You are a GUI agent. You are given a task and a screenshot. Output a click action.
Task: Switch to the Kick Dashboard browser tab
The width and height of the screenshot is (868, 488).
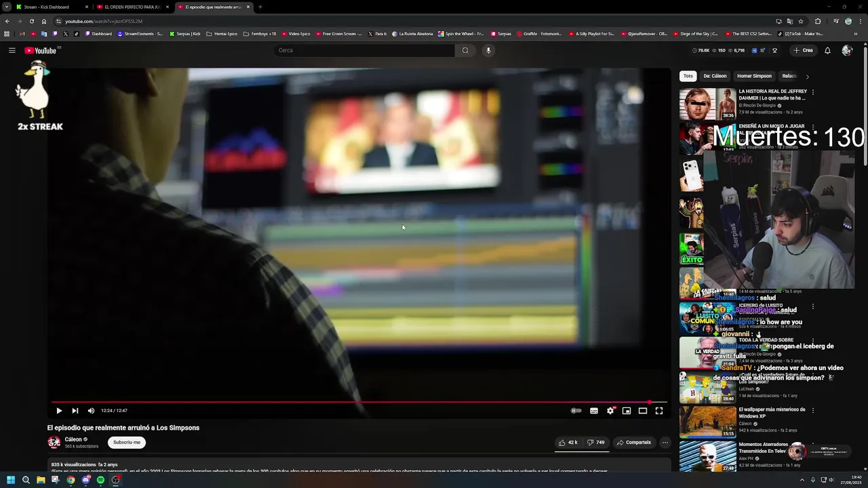51,7
